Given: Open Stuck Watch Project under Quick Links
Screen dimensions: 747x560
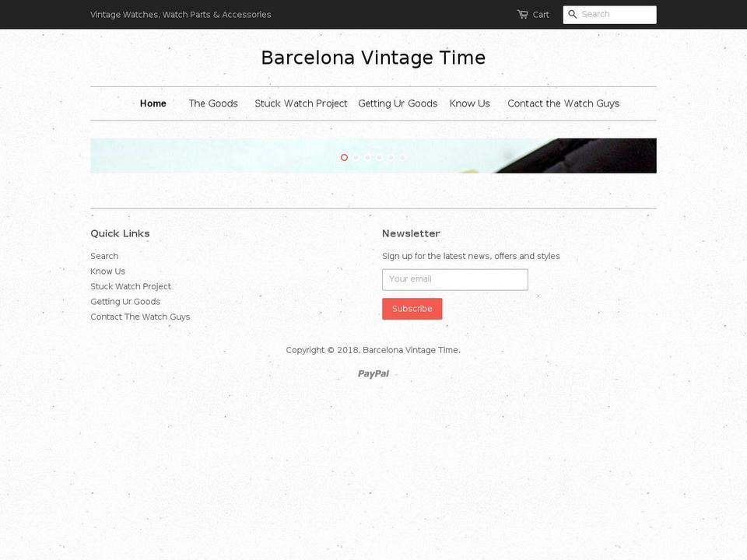Looking at the screenshot, I should [131, 287].
